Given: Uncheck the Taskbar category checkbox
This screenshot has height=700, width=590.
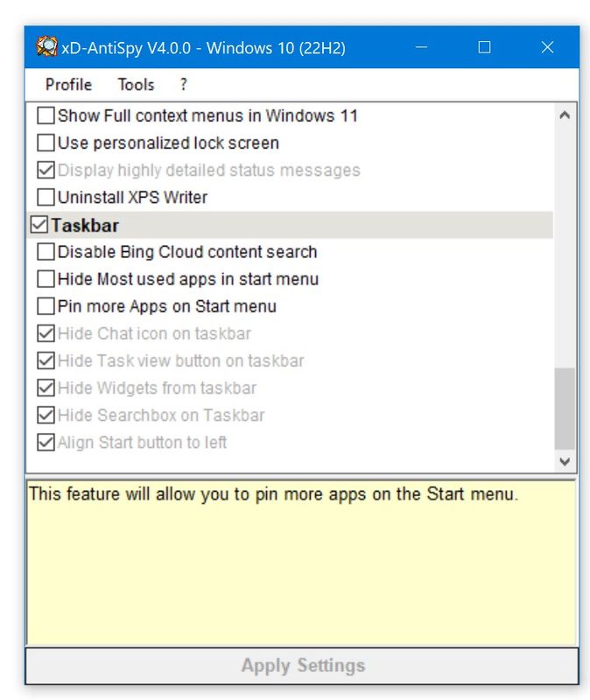Looking at the screenshot, I should click(x=39, y=225).
